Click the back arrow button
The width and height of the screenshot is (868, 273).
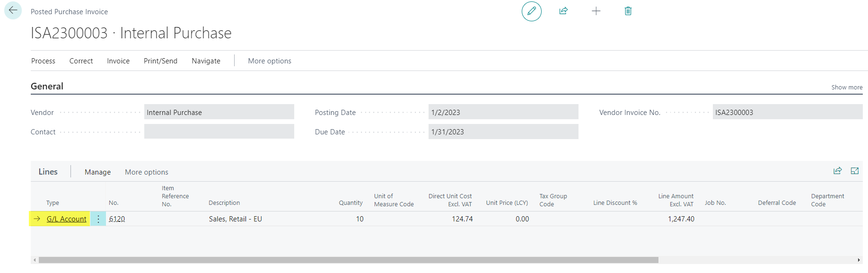[13, 10]
